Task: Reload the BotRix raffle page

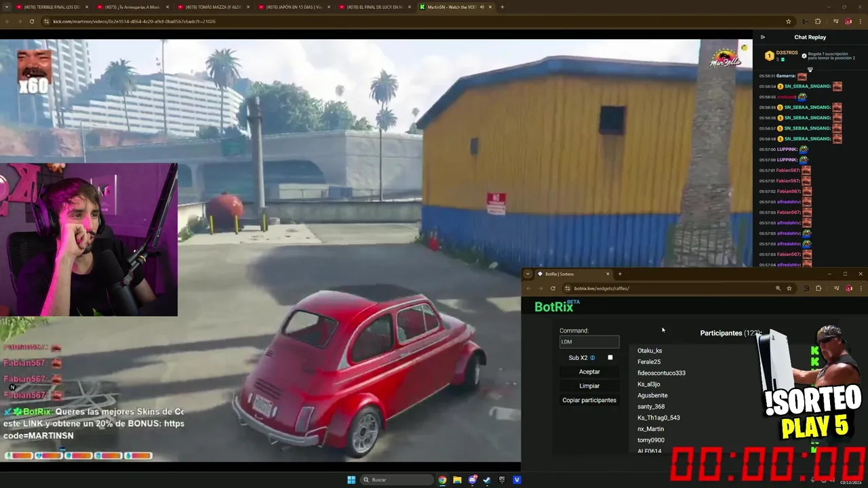Action: click(x=553, y=288)
